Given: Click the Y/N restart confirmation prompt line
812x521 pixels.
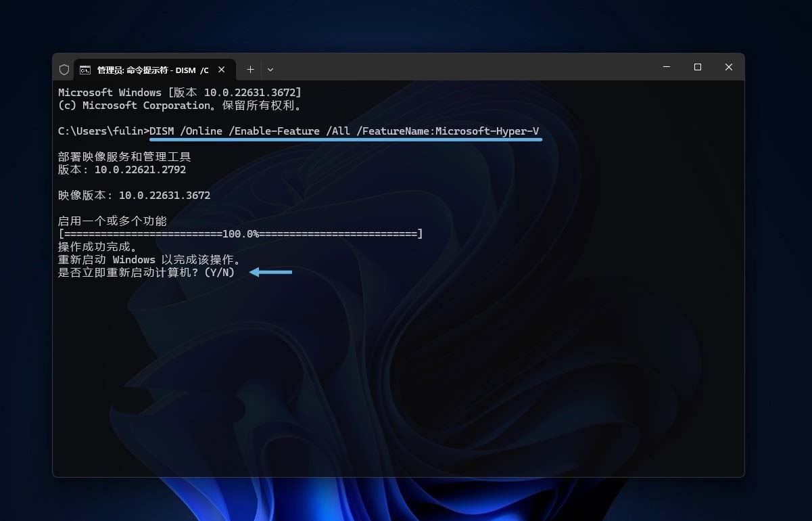Looking at the screenshot, I should click(x=146, y=272).
